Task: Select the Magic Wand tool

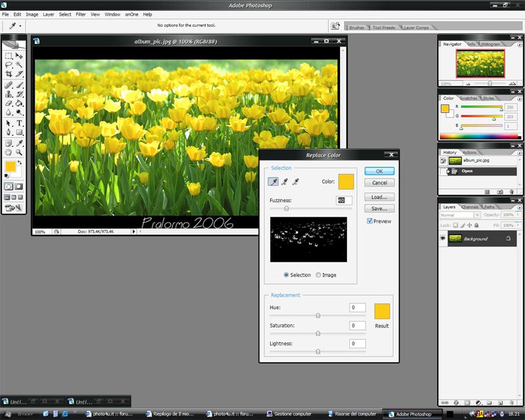Action: (20, 66)
